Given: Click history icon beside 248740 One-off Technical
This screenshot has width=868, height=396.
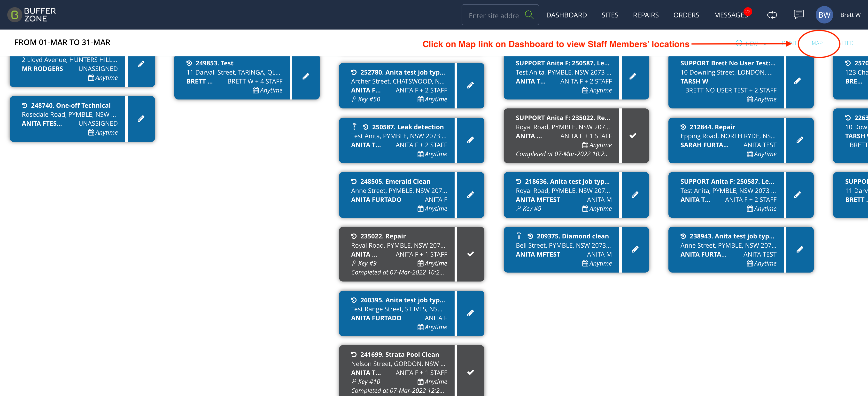Looking at the screenshot, I should 25,105.
